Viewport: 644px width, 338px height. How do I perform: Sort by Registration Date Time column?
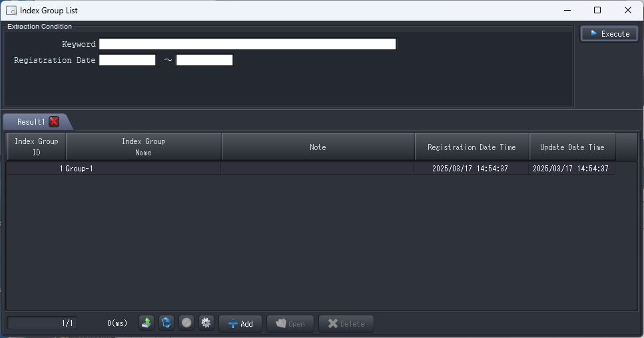(472, 147)
